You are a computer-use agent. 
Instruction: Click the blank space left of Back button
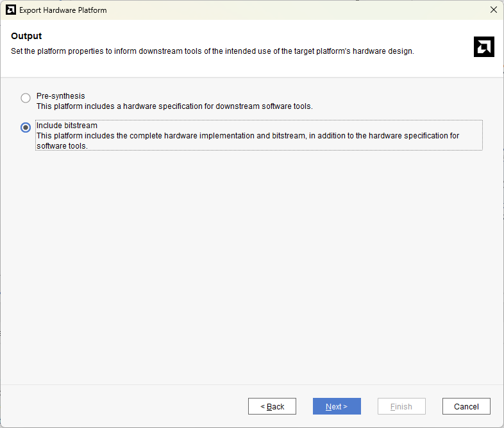128,406
